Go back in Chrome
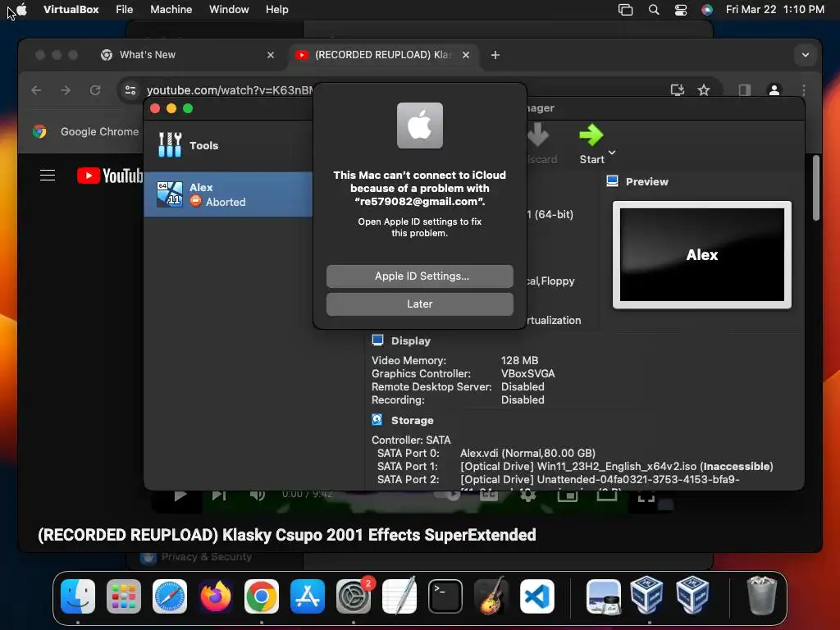This screenshot has width=840, height=630. click(36, 90)
